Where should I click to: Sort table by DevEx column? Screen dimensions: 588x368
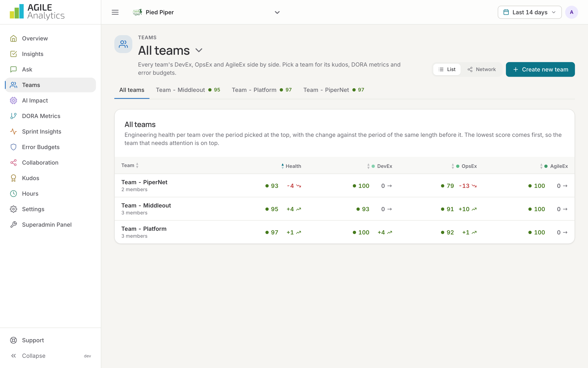[380, 166]
